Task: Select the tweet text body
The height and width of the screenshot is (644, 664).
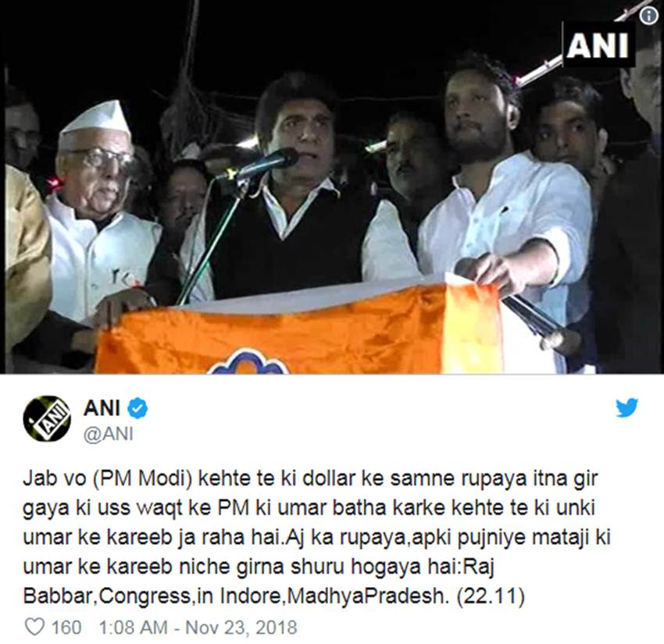Action: tap(316, 537)
